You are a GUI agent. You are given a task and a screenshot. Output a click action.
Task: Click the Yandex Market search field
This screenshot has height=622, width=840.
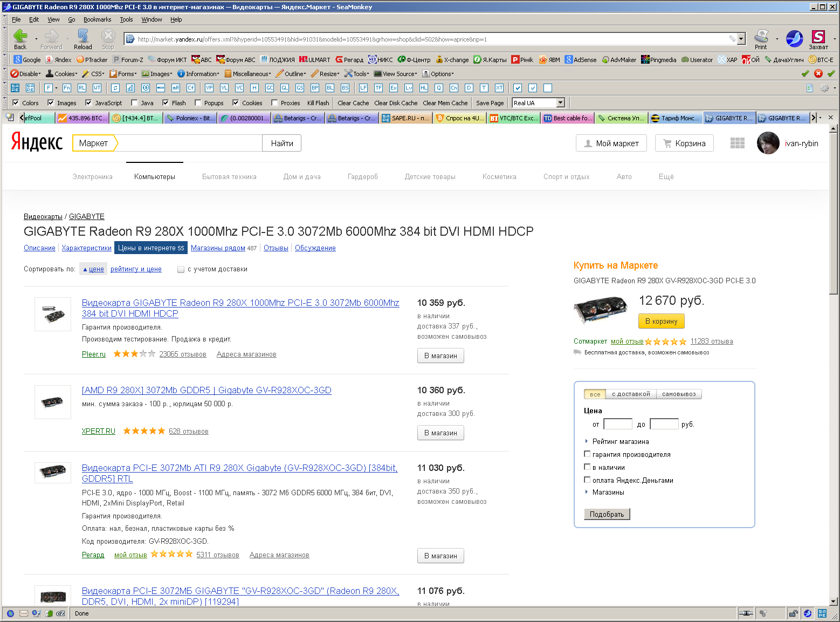[x=190, y=143]
